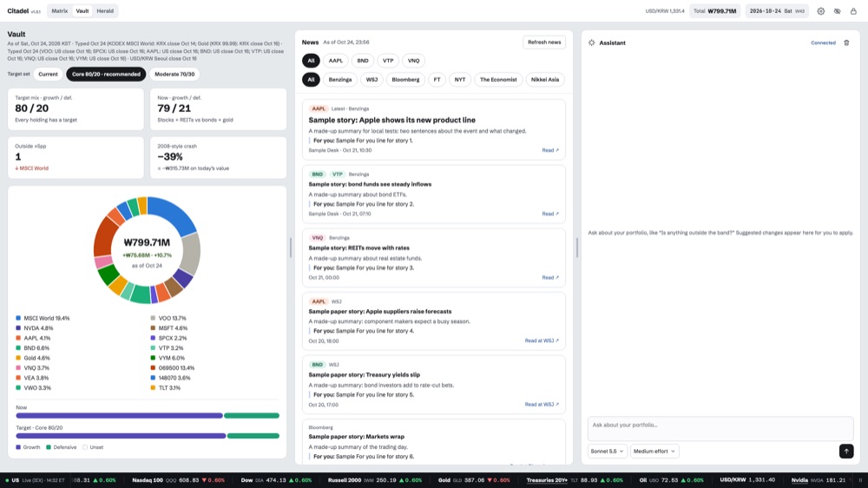Filter news by Bloomberg source
The image size is (868, 488).
click(x=405, y=79)
